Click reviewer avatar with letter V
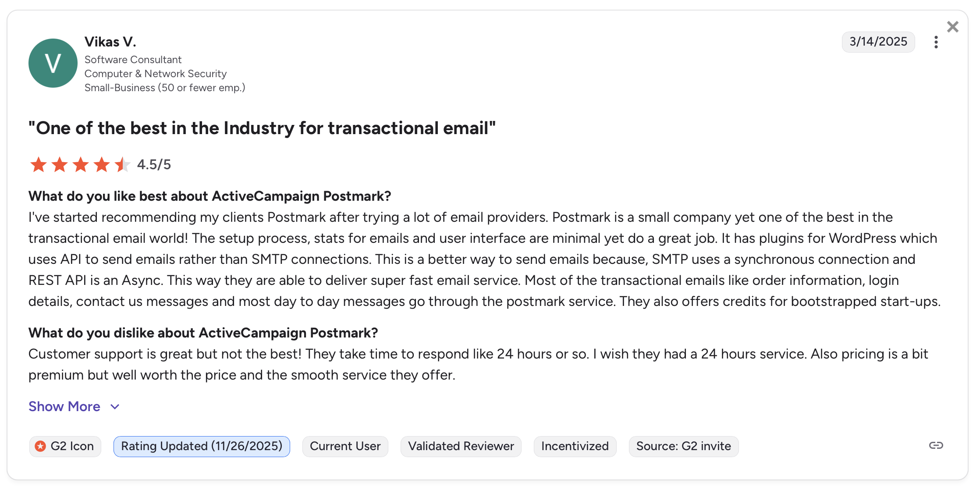980x490 pixels. pyautogui.click(x=53, y=63)
